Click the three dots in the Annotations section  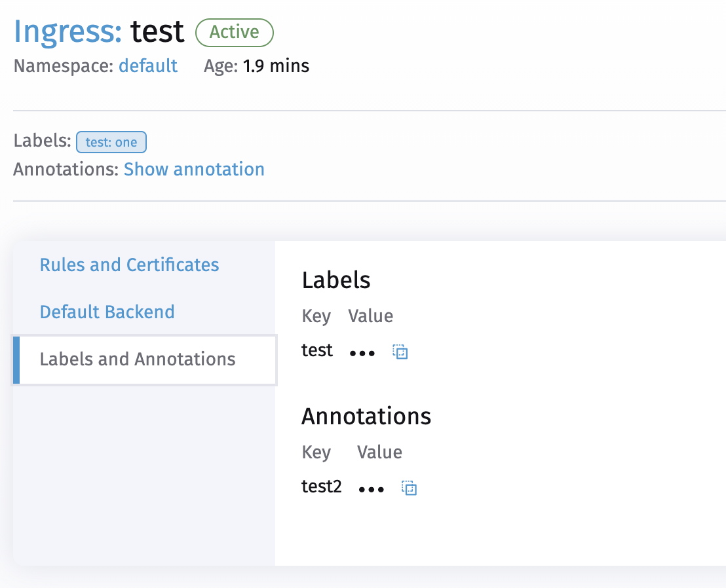[370, 487]
